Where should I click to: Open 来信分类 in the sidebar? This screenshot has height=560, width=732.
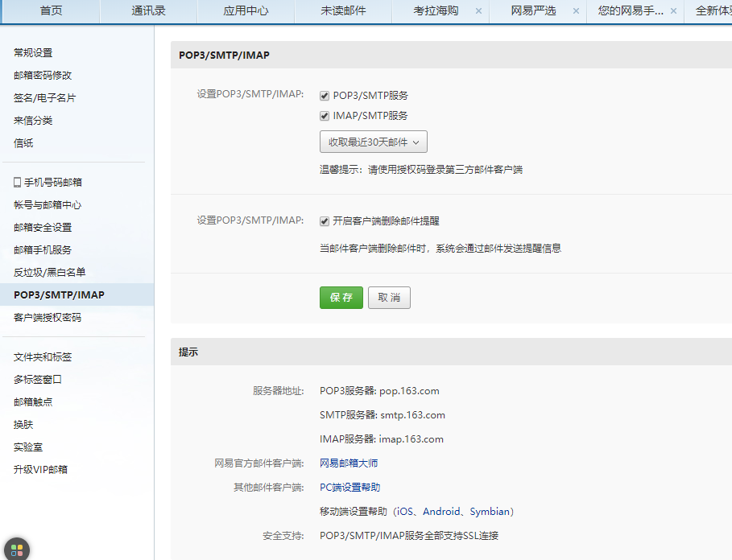pos(33,121)
